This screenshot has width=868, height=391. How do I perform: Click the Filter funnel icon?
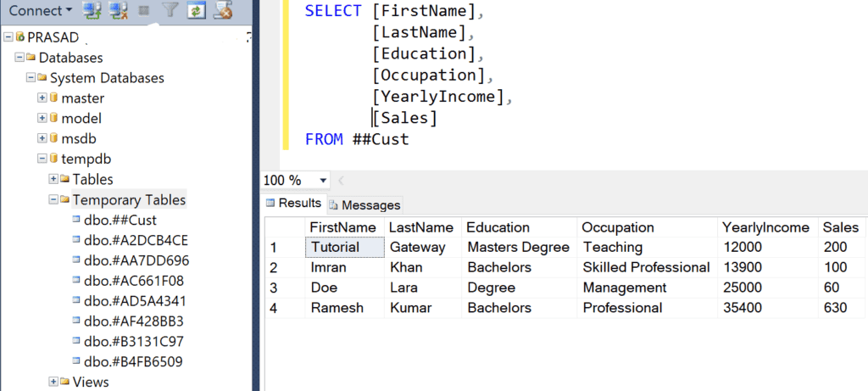(x=170, y=10)
